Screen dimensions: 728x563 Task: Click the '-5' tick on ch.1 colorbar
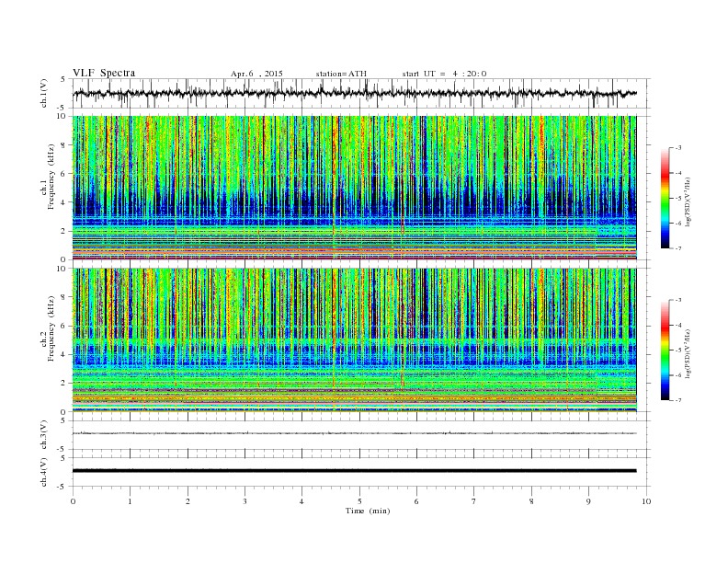click(x=678, y=199)
